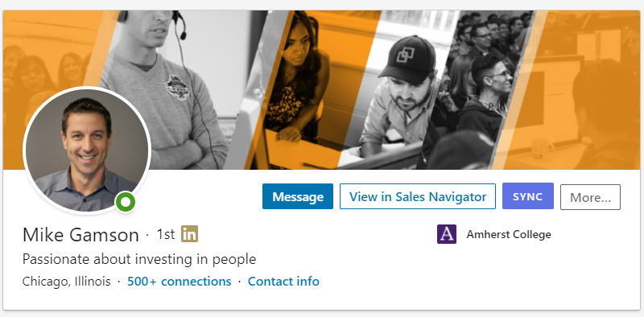
Task: Click the headline about investing in people
Action: (139, 259)
